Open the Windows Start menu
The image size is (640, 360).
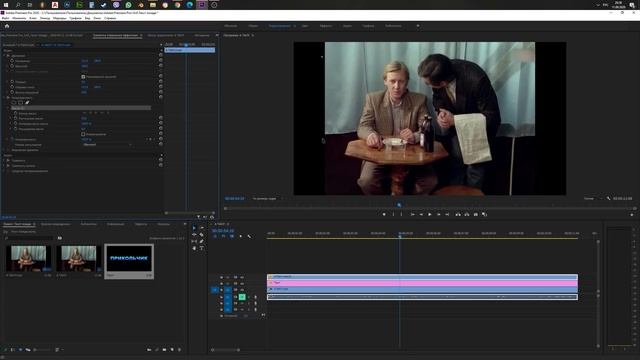(x=6, y=5)
